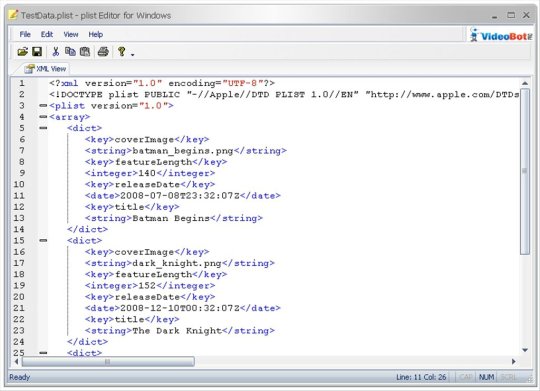Collapse the array node on line 4
Image resolution: width=540 pixels, height=391 pixels.
[43, 117]
